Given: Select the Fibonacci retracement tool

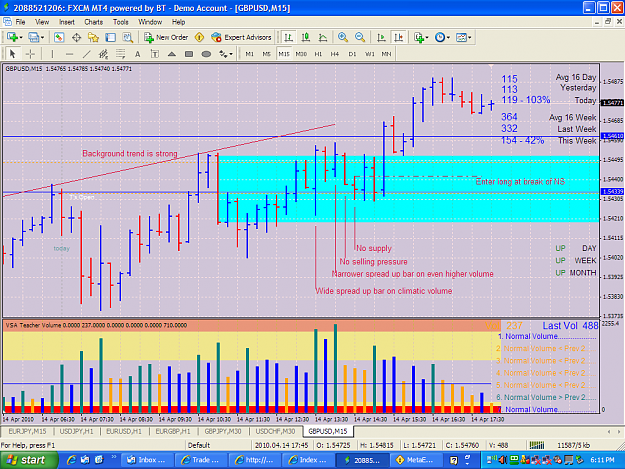Looking at the screenshot, I should 120,54.
